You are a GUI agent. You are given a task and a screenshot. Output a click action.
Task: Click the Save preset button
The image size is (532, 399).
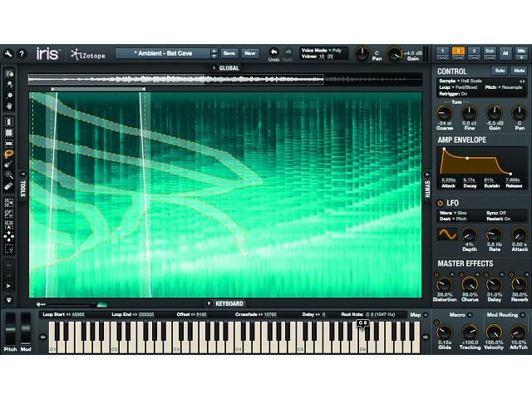[229, 53]
